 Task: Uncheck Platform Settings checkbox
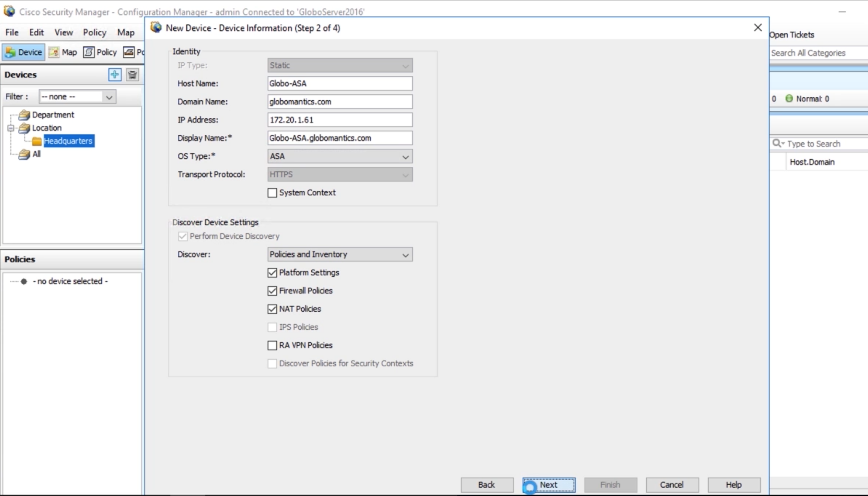point(272,273)
